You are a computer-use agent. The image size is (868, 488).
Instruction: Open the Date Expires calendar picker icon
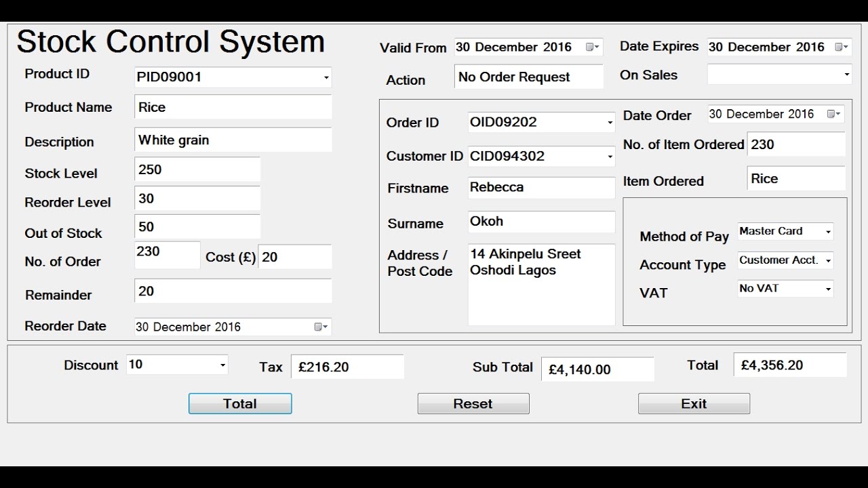point(841,47)
